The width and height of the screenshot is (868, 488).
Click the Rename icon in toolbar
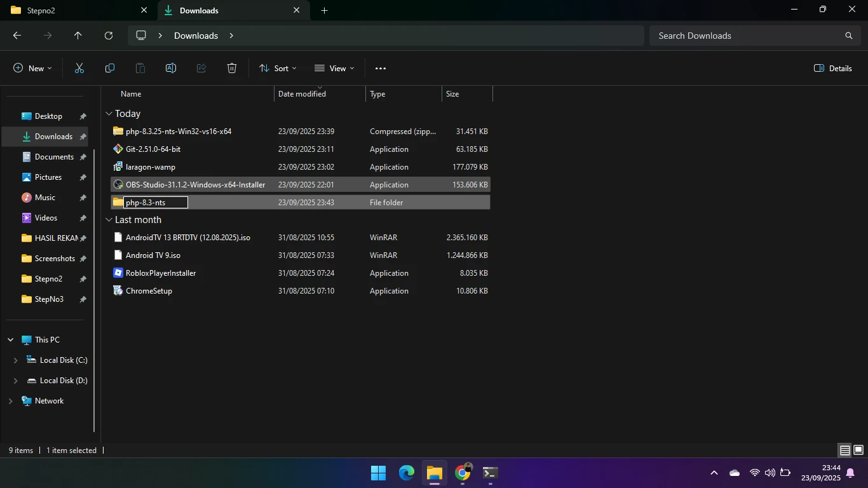(171, 68)
